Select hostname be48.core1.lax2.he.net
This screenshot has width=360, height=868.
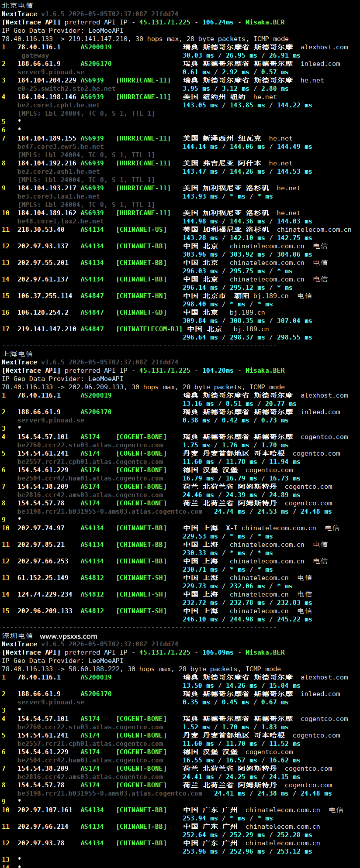click(x=61, y=221)
